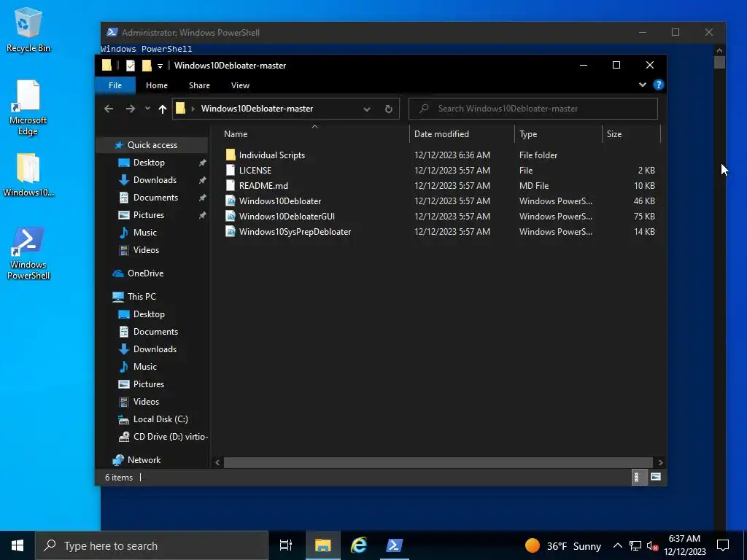747x560 pixels.
Task: Select the Windows10... folder on desktop
Action: 28,175
